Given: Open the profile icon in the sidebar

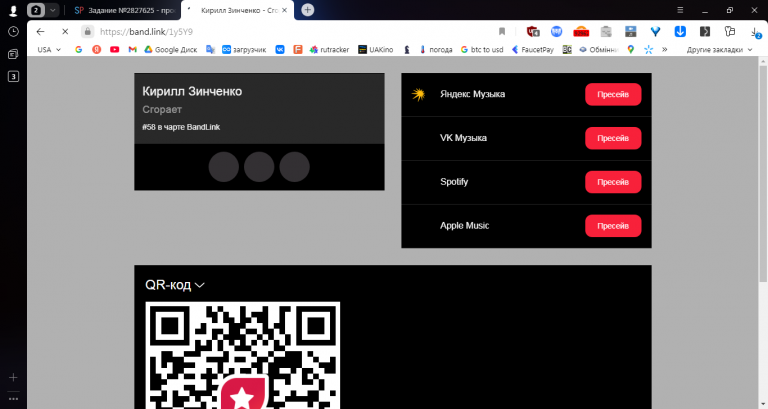Looking at the screenshot, I should click(x=13, y=10).
